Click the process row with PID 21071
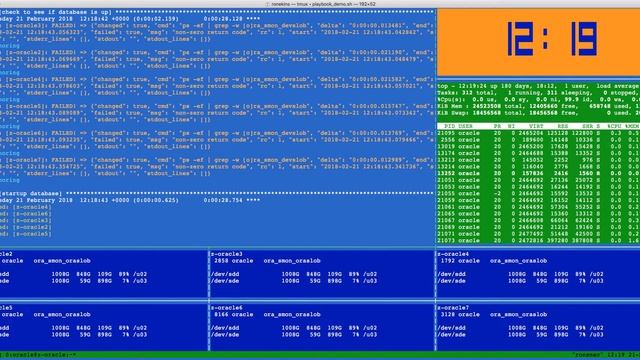This screenshot has height=360, width=640. 538,234
